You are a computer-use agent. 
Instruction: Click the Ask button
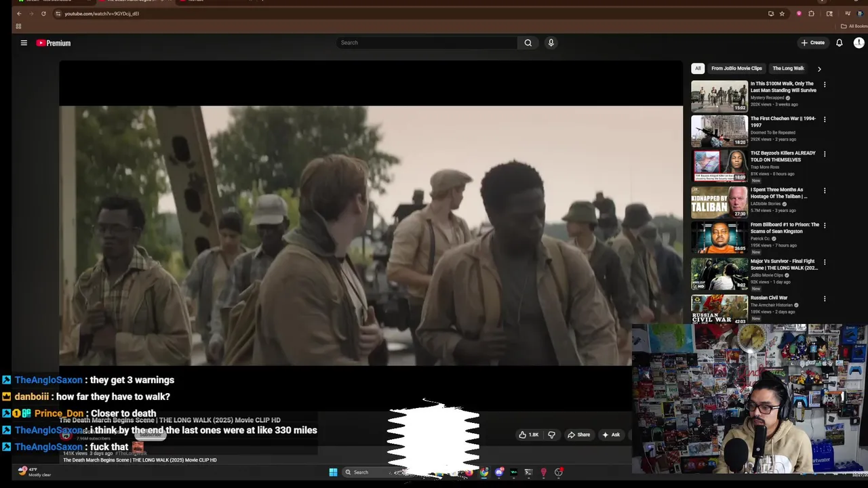click(610, 434)
